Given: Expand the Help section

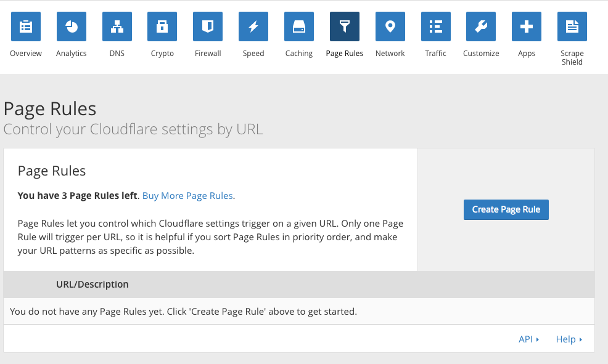Looking at the screenshot, I should (569, 339).
